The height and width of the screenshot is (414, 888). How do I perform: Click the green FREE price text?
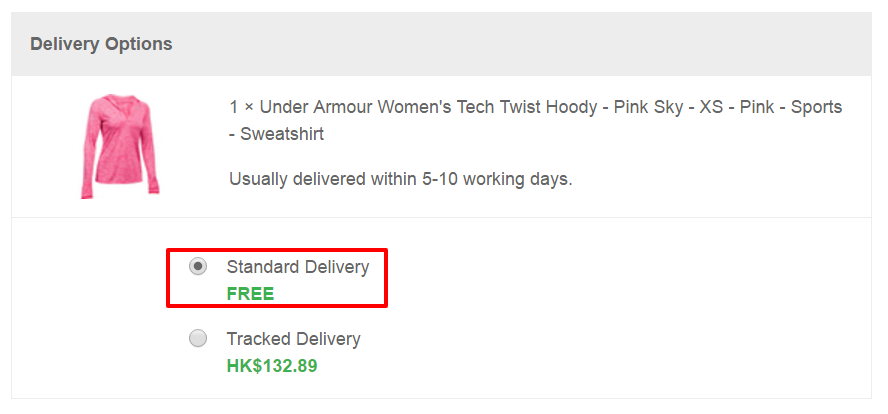click(x=250, y=294)
